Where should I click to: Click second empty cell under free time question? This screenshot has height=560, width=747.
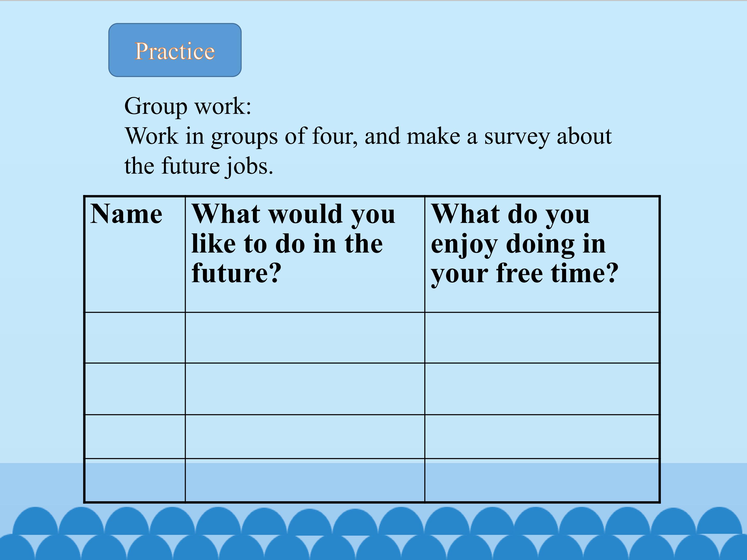point(542,389)
